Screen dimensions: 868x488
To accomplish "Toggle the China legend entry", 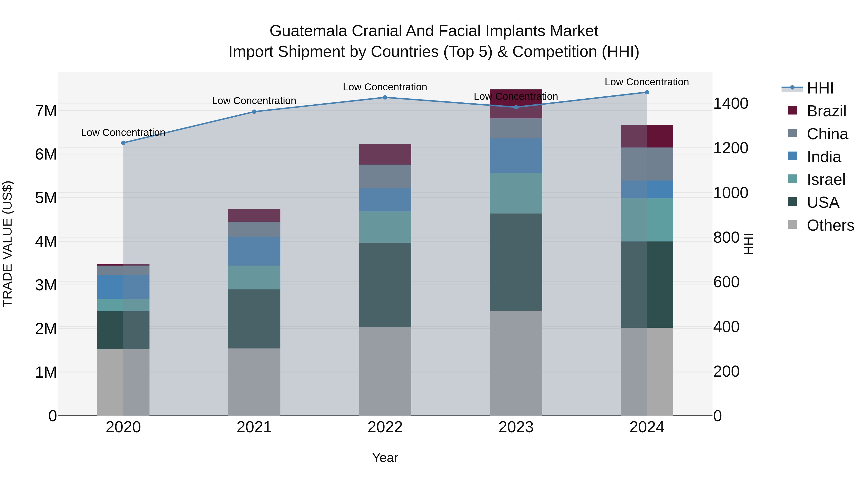I will [818, 134].
